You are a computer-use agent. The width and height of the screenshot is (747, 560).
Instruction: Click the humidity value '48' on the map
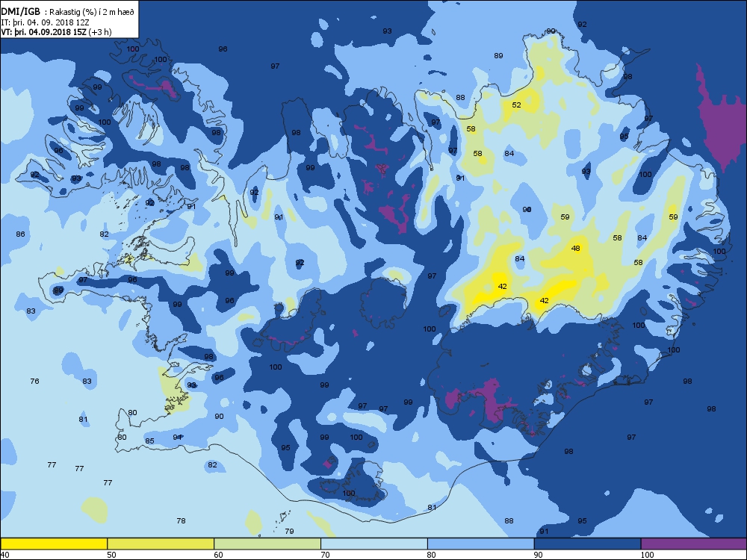click(575, 248)
